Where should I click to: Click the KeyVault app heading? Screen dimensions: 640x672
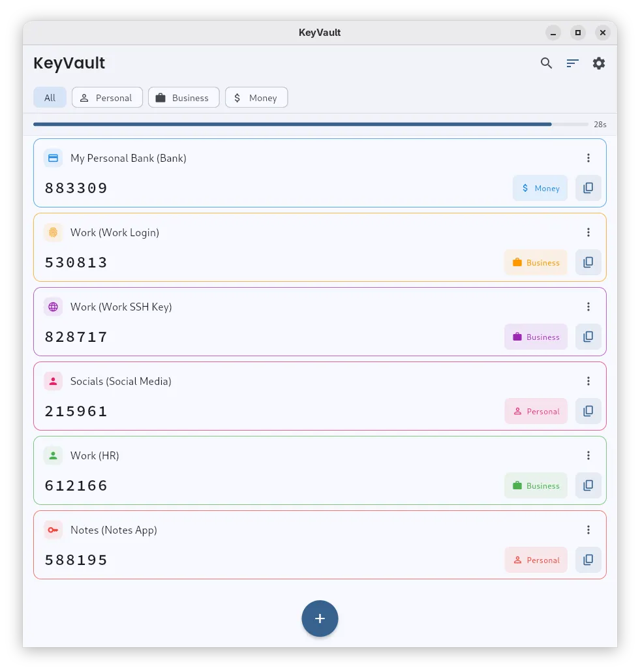(69, 63)
